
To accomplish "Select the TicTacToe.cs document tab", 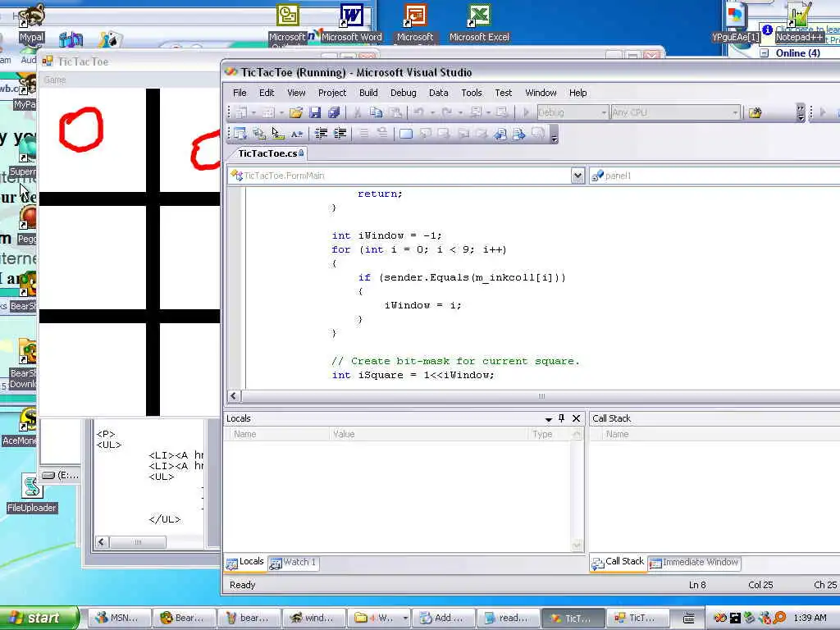I will click(269, 153).
